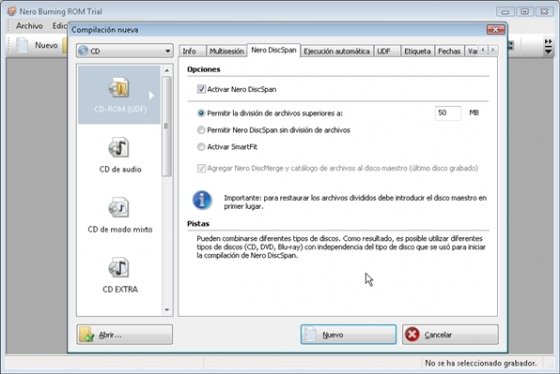The width and height of the screenshot is (560, 374).
Task: Click the compilation list scroll-up arrow
Action: point(167,71)
